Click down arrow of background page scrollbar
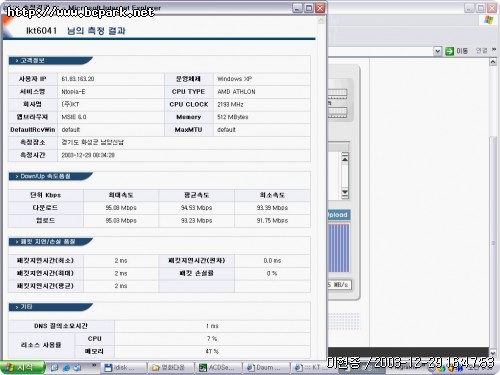 [x=493, y=352]
